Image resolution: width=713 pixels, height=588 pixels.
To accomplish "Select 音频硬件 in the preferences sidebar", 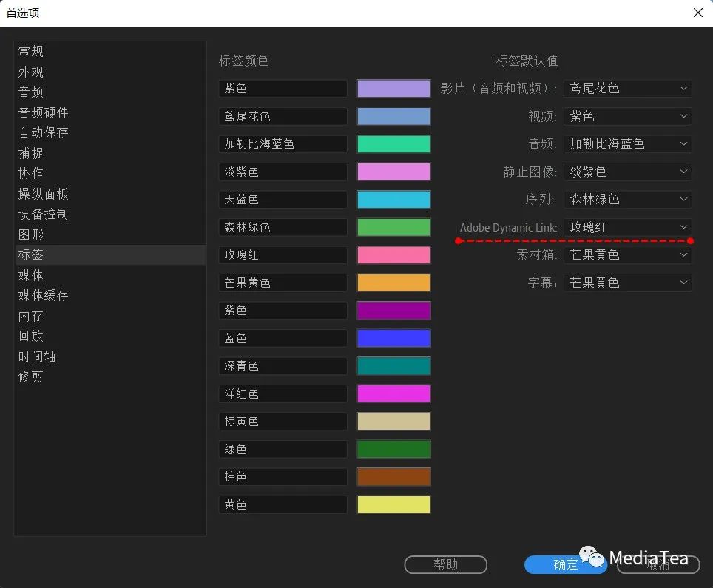I will click(41, 112).
